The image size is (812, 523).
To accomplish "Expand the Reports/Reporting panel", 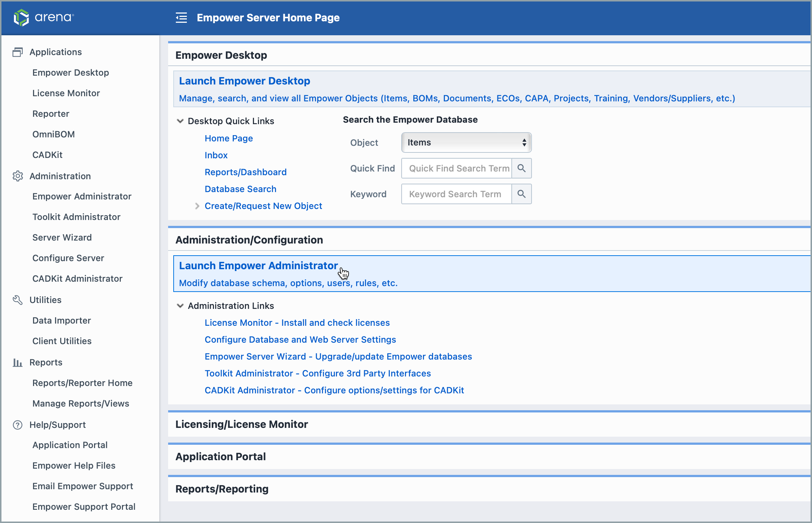I will tap(489, 489).
